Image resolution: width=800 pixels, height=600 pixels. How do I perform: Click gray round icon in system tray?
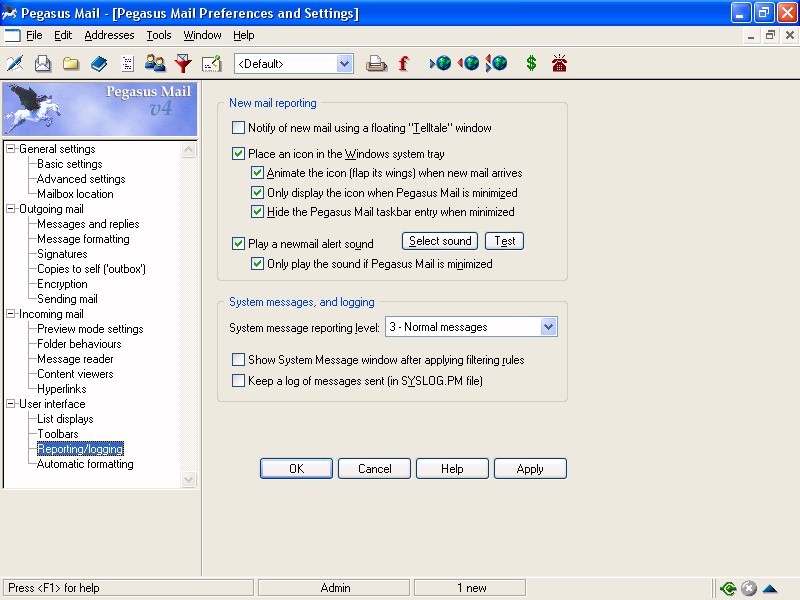point(748,589)
